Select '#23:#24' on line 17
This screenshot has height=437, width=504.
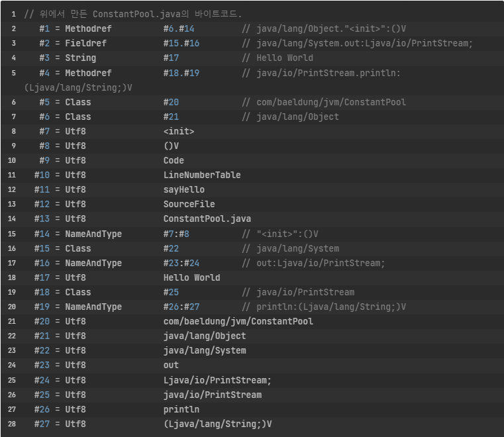click(x=181, y=263)
